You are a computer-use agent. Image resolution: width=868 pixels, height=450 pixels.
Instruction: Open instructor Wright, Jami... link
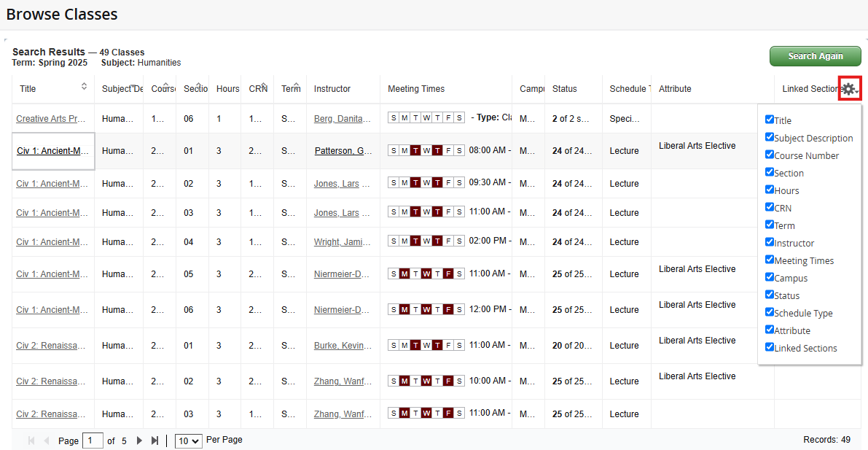(x=342, y=241)
